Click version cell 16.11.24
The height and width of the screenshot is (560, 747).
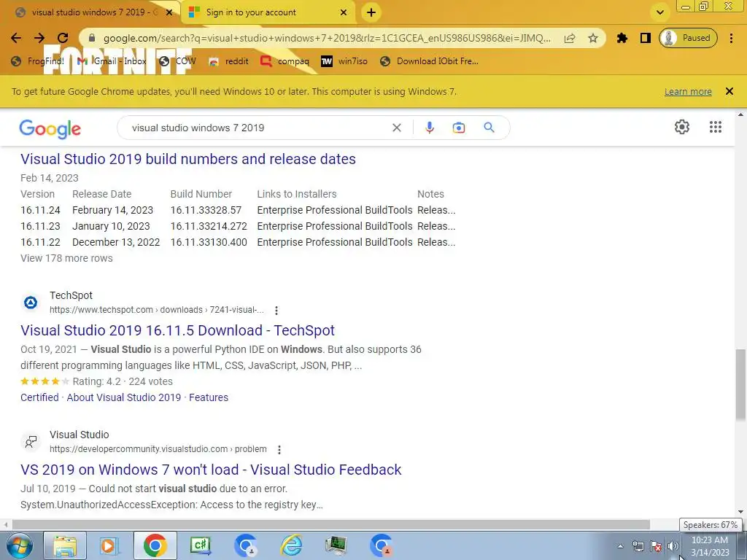tap(41, 210)
